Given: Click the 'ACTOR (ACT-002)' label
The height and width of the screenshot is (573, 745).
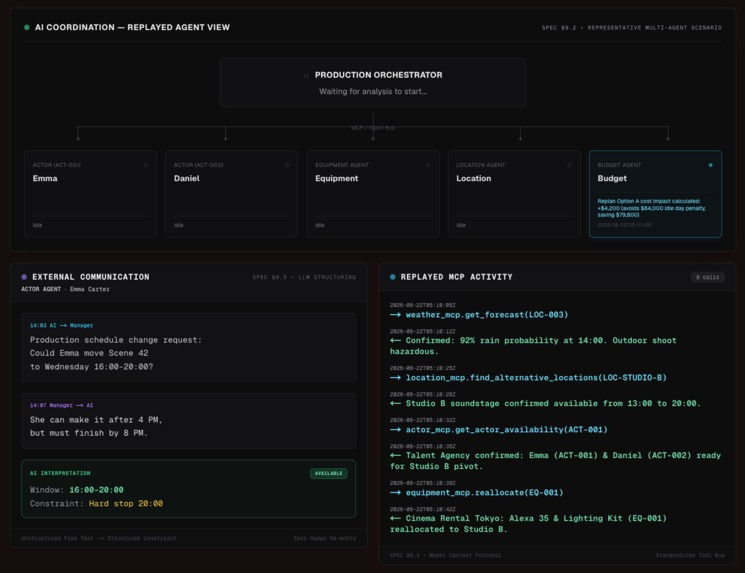Looking at the screenshot, I should click(x=198, y=165).
